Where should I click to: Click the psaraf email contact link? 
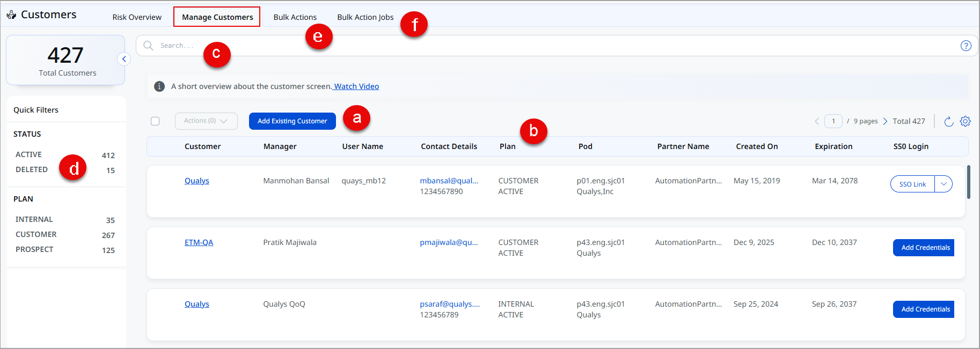coord(450,304)
